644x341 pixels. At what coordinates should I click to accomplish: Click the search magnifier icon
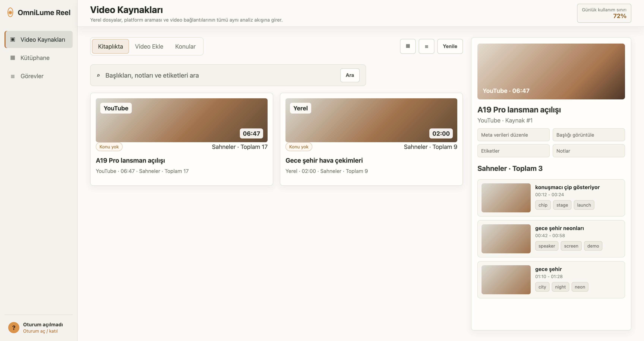98,75
